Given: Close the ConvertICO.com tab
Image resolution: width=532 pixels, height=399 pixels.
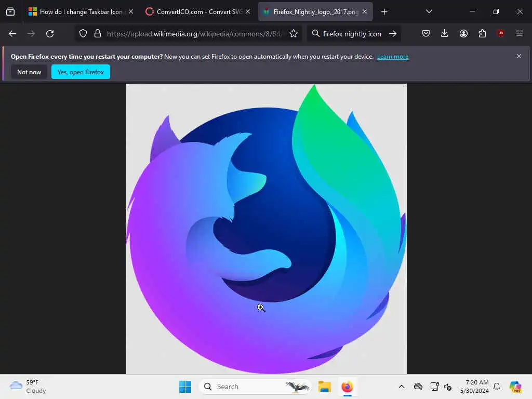Looking at the screenshot, I should [248, 11].
